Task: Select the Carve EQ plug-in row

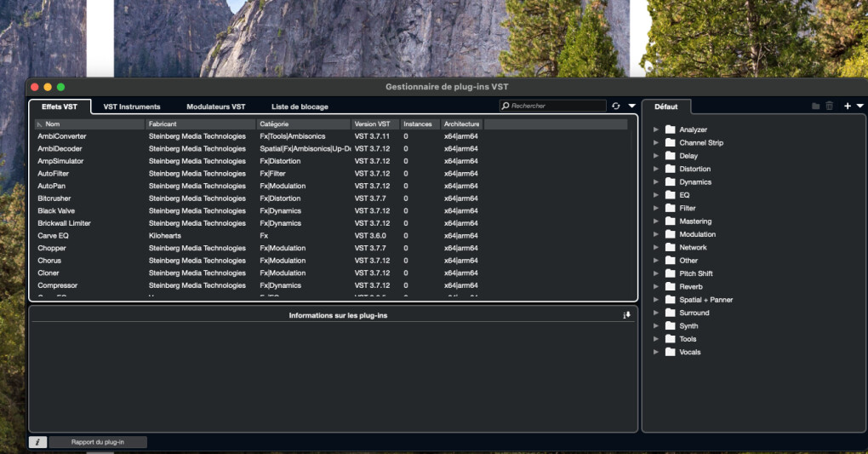Action: point(331,236)
